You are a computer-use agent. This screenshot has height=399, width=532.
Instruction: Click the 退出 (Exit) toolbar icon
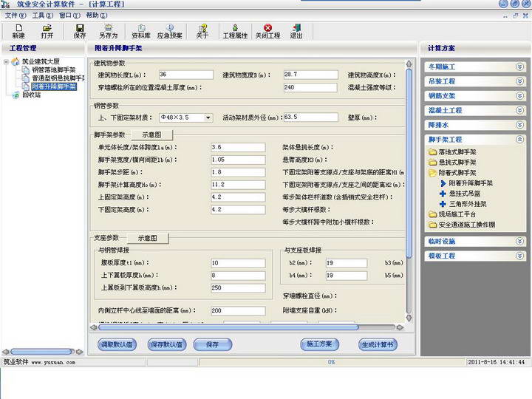click(x=296, y=30)
